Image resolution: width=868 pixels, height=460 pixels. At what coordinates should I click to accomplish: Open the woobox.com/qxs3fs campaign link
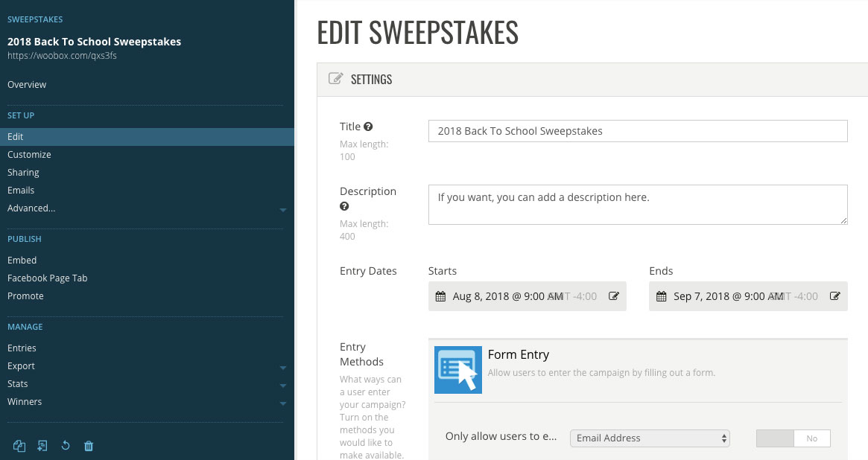tap(62, 55)
